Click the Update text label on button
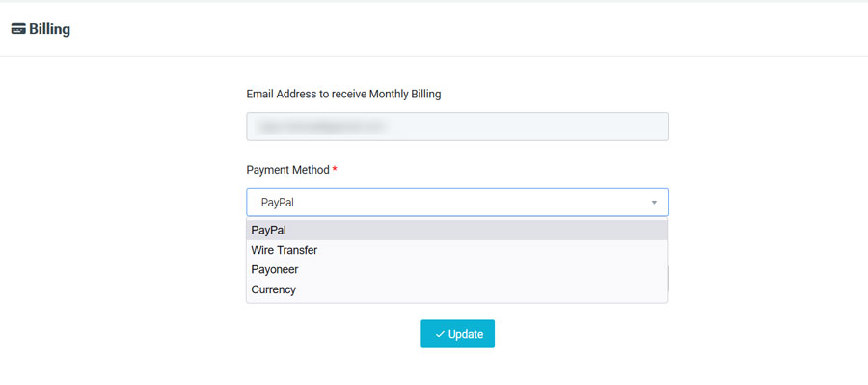Screen dimensions: 868x385 (466, 334)
